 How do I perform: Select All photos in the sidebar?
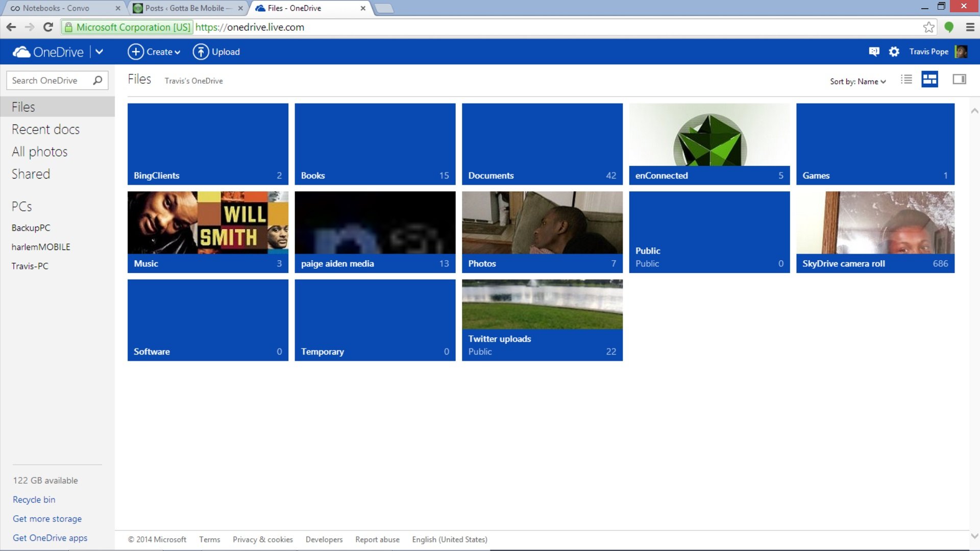pos(39,152)
